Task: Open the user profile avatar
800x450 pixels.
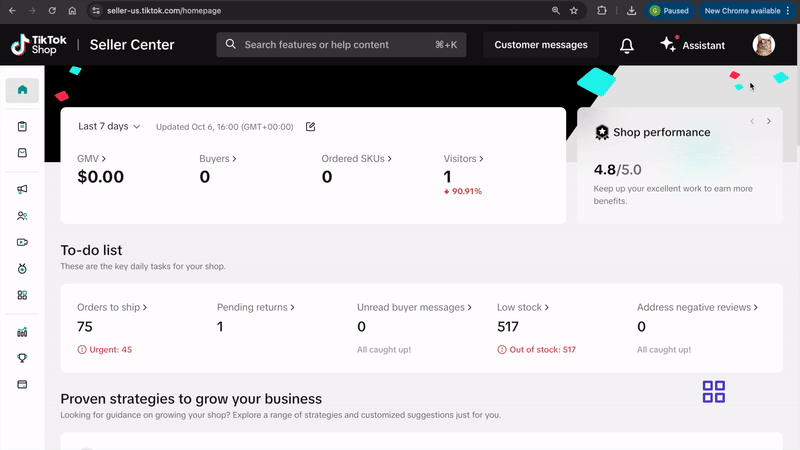Action: 763,45
